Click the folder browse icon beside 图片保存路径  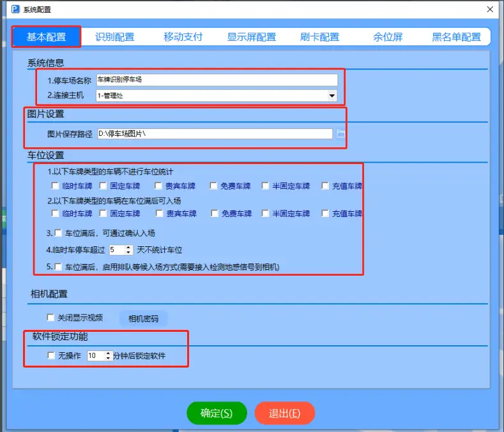(x=340, y=133)
